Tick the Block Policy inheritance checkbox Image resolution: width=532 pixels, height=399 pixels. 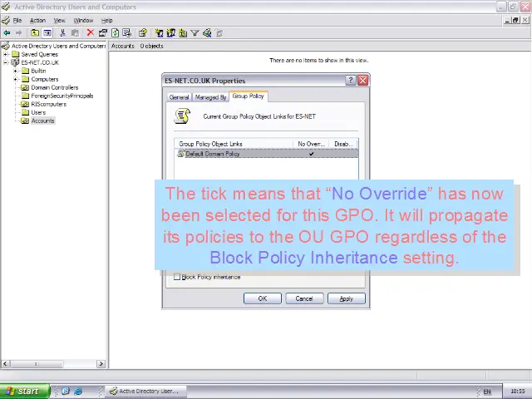tap(177, 277)
